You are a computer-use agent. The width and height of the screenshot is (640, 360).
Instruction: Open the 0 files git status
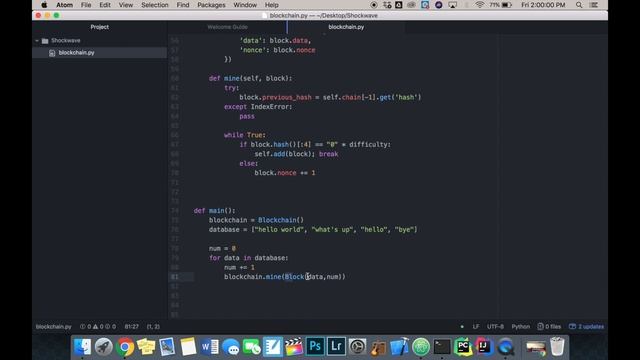click(549, 327)
